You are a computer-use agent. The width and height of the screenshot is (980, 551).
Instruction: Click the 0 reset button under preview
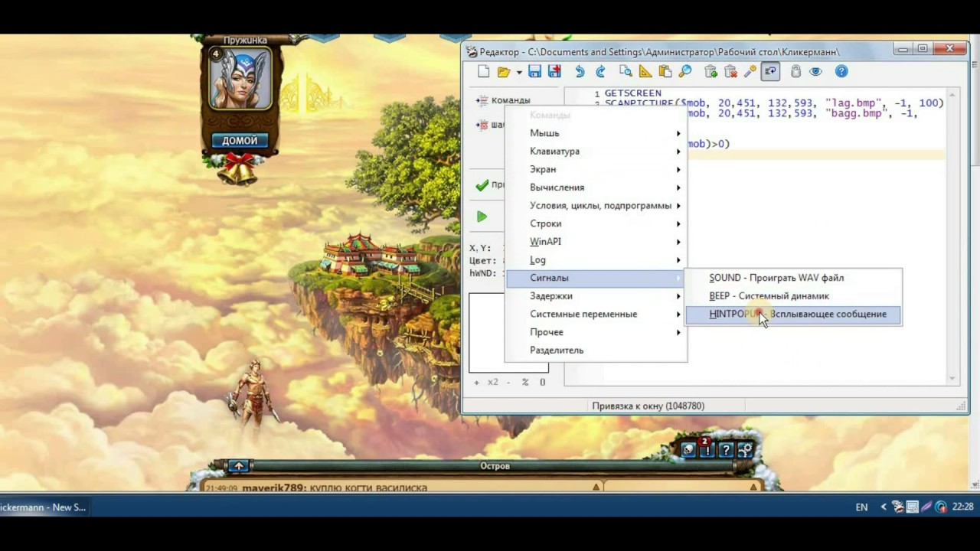coord(542,382)
